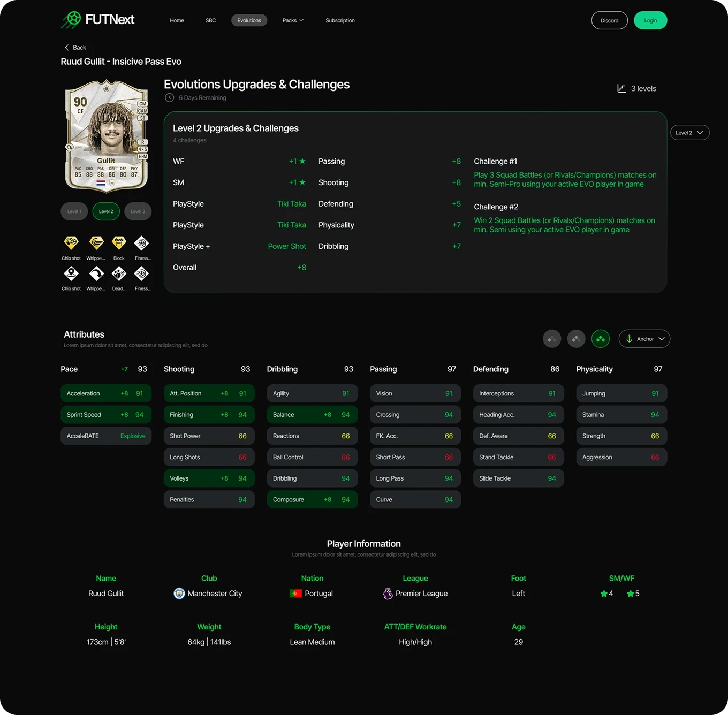The image size is (728, 715).
Task: Open the Evolutions nav tab
Action: pos(249,20)
